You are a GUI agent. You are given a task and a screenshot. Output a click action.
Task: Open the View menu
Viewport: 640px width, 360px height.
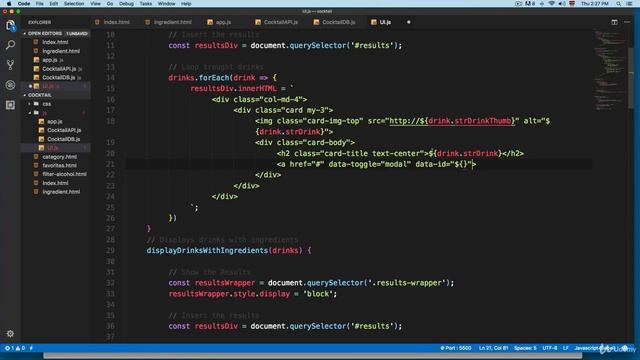tap(96, 4)
